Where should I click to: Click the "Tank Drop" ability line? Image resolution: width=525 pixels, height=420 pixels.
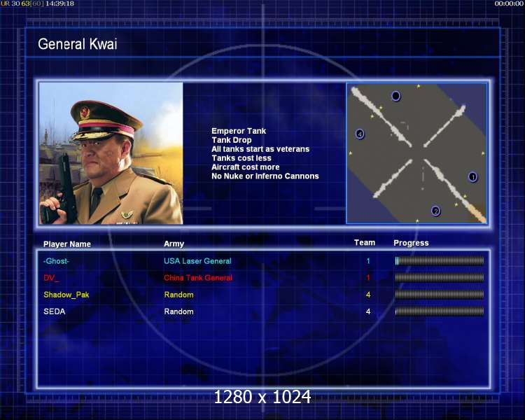pyautogui.click(x=232, y=140)
